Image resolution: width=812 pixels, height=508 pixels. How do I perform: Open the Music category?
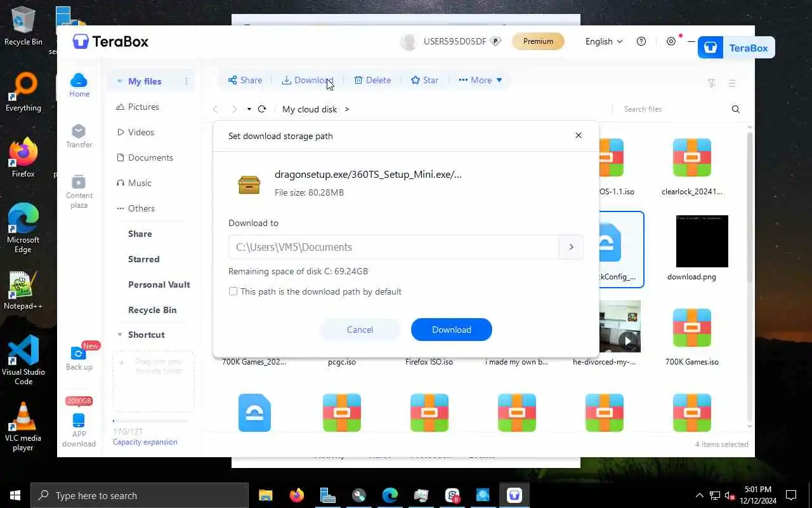[x=134, y=183]
